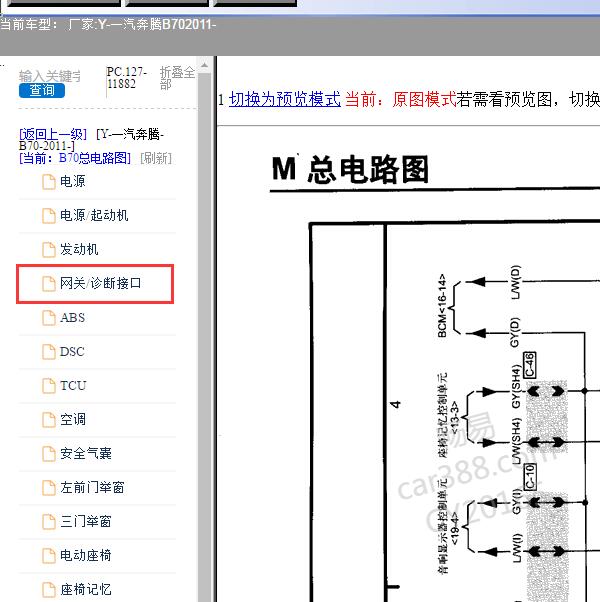
Task: Click the document icon beside 发动机
Action: click(49, 250)
